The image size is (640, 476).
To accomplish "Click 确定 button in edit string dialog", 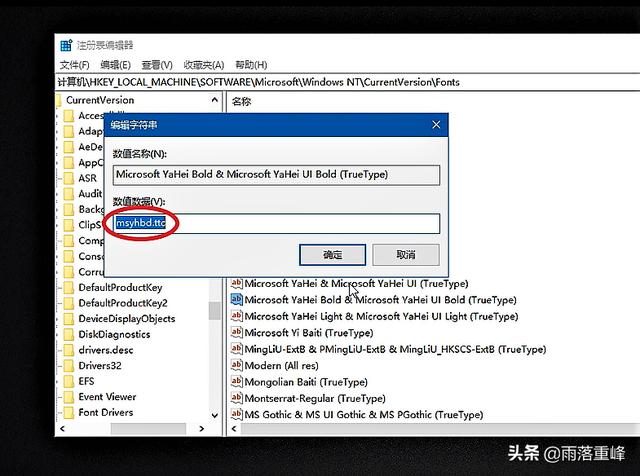I will tap(332, 255).
